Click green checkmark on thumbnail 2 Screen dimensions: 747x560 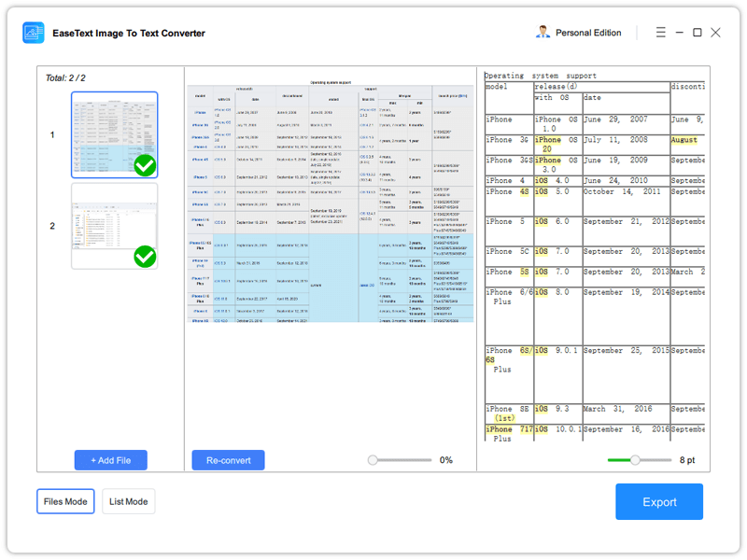145,258
